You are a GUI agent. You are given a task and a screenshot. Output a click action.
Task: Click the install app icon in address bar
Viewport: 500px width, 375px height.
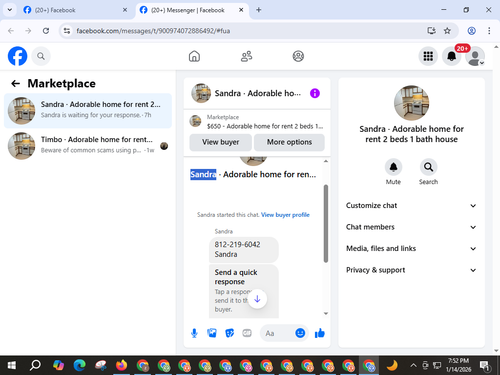coord(432,31)
